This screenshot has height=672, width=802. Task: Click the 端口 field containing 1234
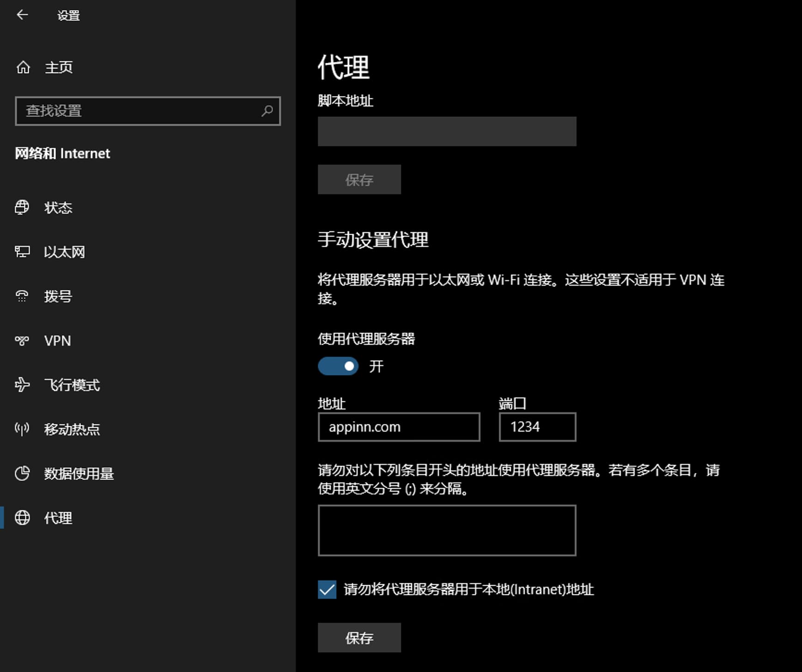click(538, 427)
